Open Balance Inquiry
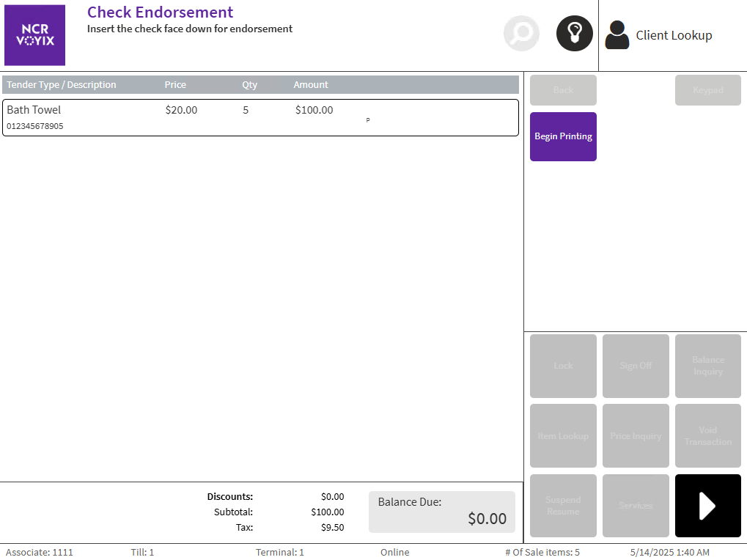The image size is (747, 560). [x=707, y=366]
